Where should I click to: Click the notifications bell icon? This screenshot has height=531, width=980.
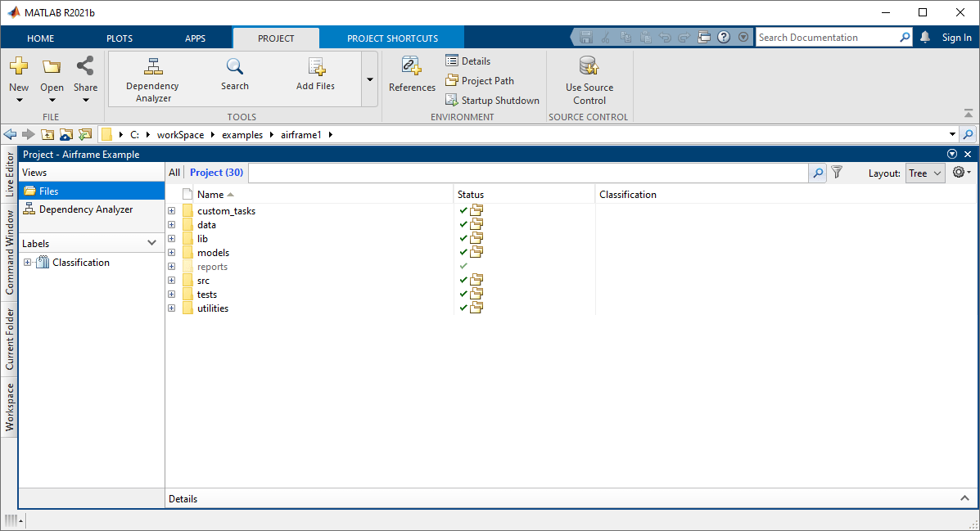925,38
